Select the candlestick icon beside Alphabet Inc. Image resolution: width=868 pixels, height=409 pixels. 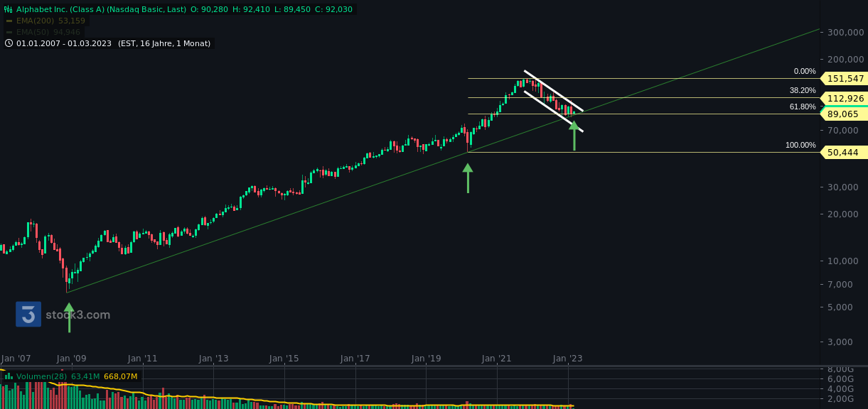pos(8,9)
